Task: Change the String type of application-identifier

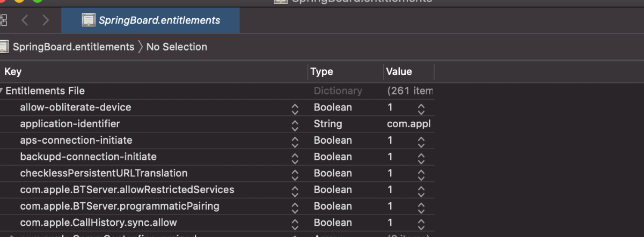Action: 328,124
